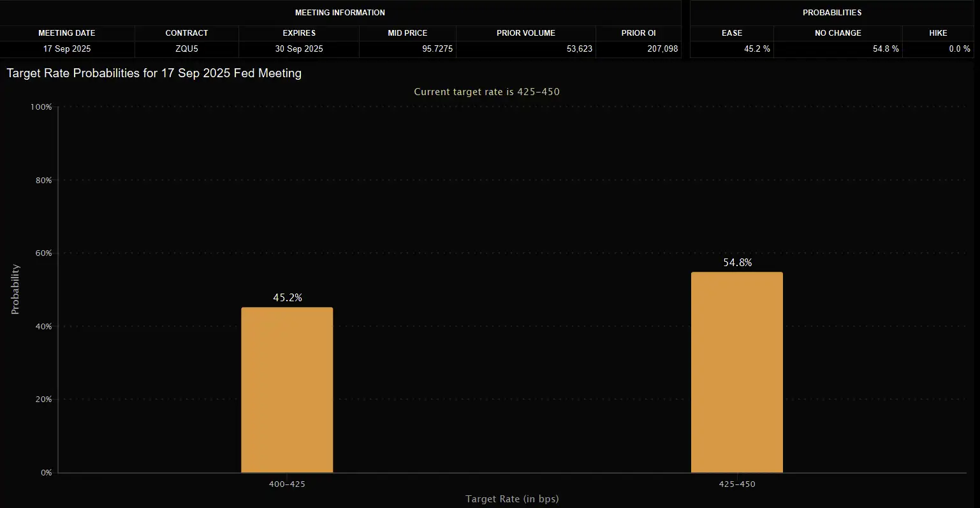This screenshot has height=508, width=980.
Task: Select the EASE probability header
Action: [731, 33]
